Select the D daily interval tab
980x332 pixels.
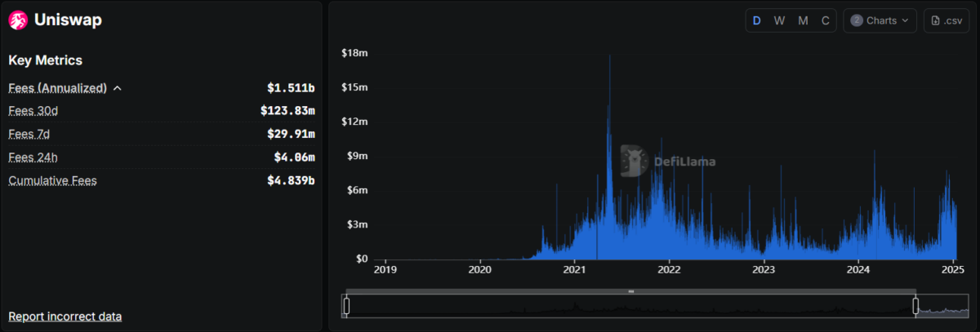(x=756, y=20)
